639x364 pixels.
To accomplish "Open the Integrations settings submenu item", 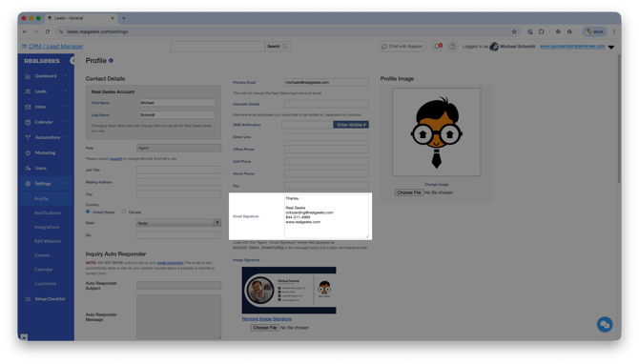I will pyautogui.click(x=47, y=227).
